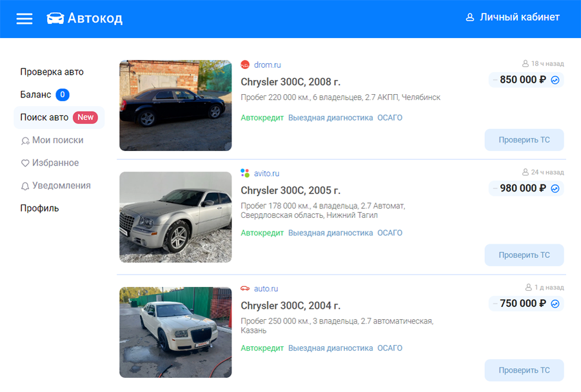Image resolution: width=581 pixels, height=392 pixels.
Task: Click Автокредит for the 2004 Chrysler
Action: (262, 348)
